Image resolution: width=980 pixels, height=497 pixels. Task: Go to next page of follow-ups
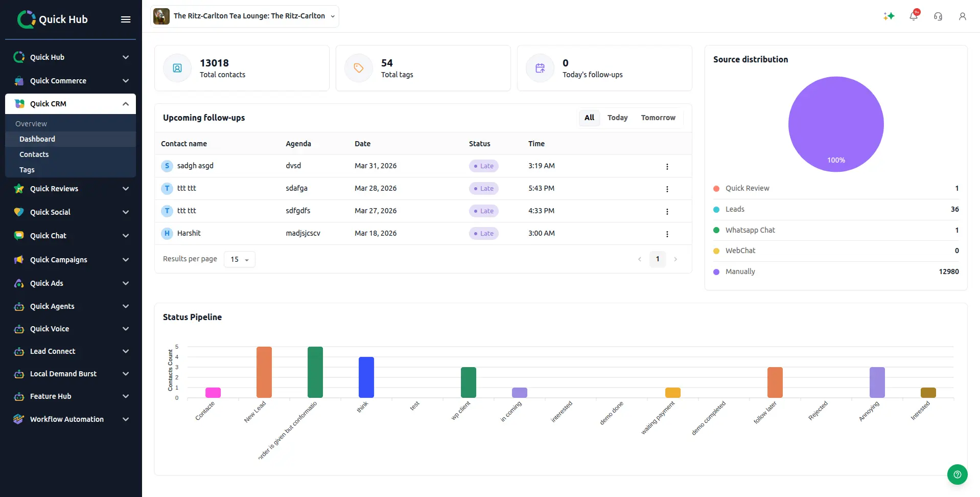(x=675, y=259)
